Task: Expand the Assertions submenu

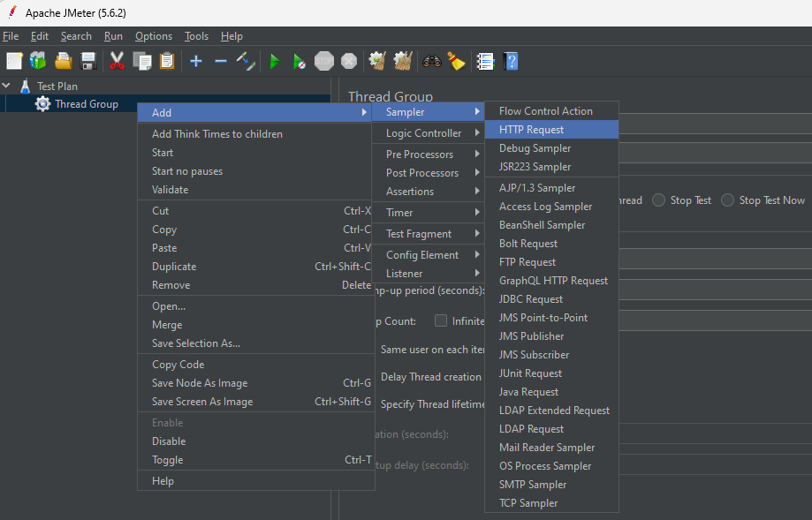Action: tap(429, 192)
